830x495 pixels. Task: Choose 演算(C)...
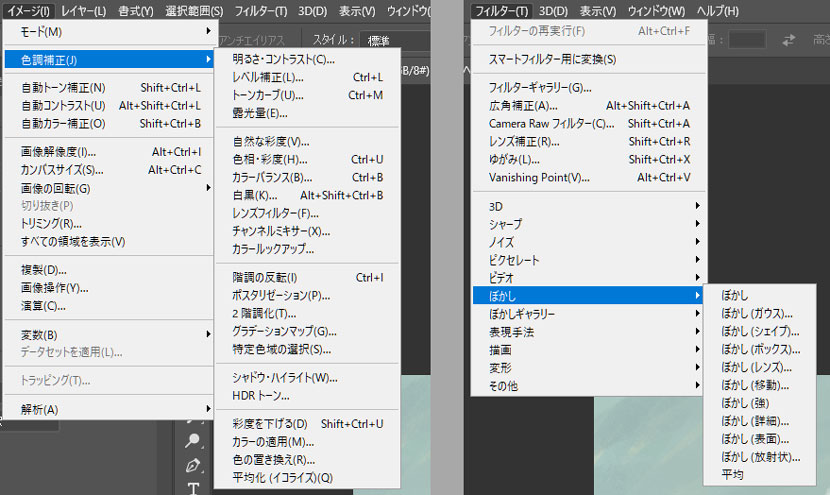[109, 306]
